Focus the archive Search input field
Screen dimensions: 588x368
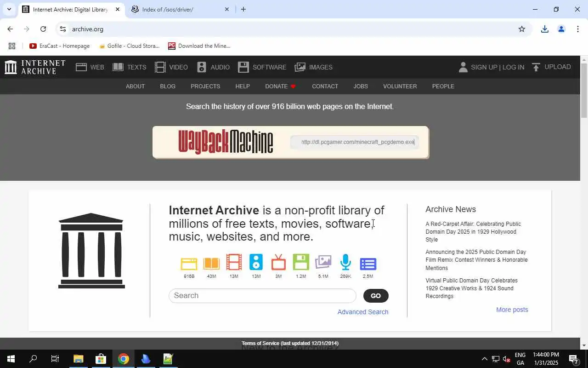(x=262, y=296)
